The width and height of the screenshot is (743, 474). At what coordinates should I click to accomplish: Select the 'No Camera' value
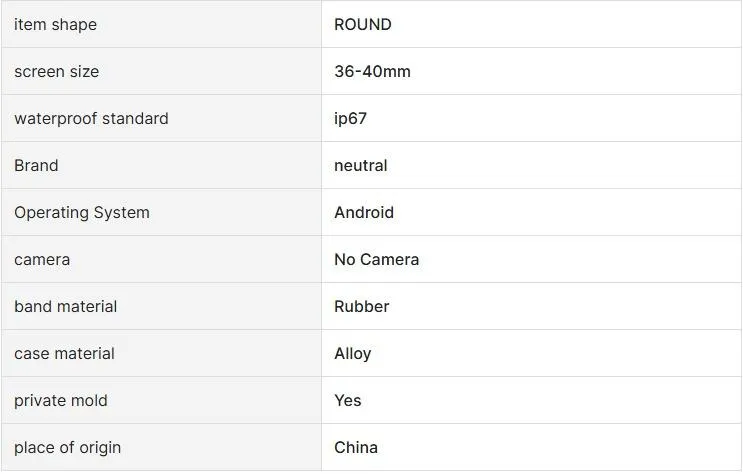377,260
